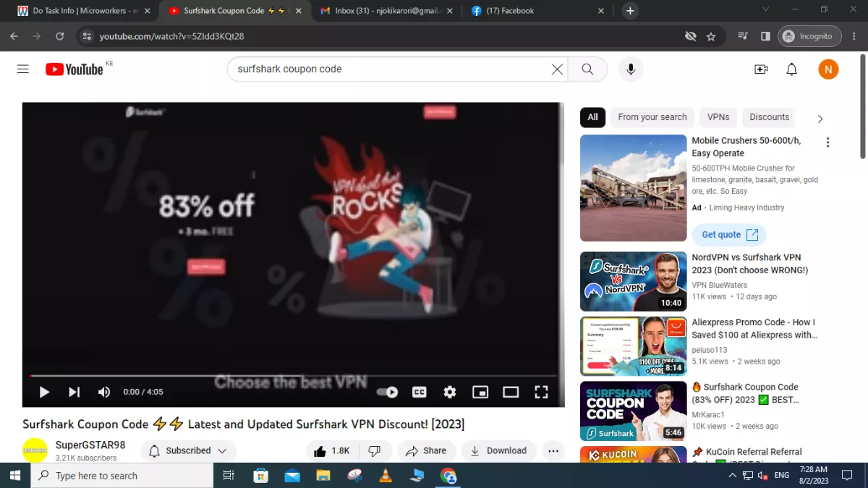Open YouTube notifications bell

pos(791,69)
